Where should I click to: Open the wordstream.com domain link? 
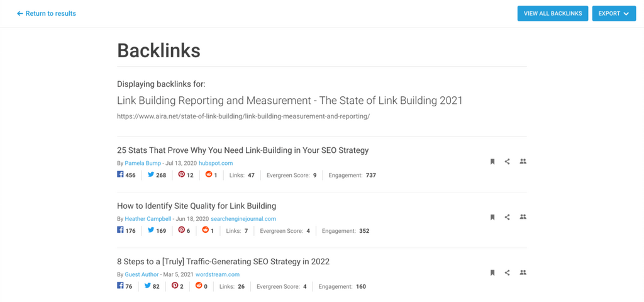click(x=218, y=275)
